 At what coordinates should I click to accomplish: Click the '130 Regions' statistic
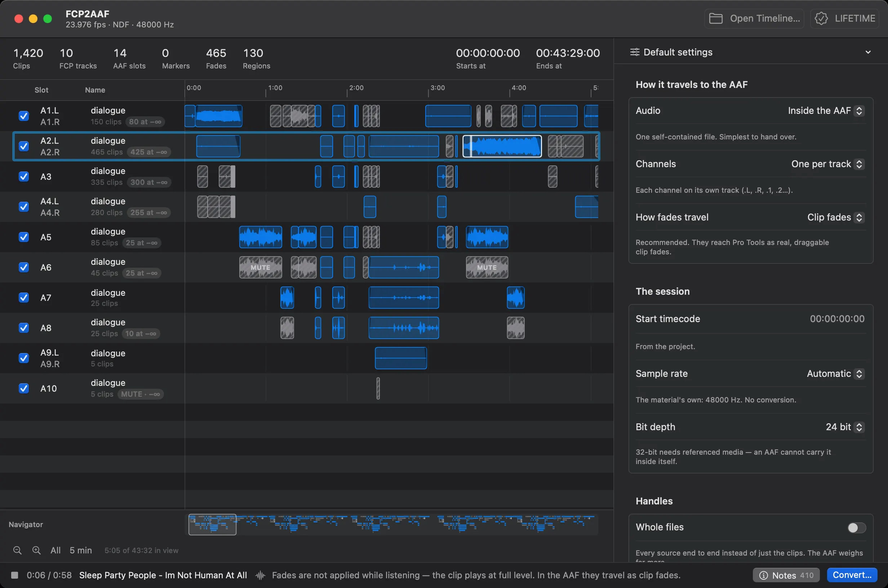pos(257,58)
